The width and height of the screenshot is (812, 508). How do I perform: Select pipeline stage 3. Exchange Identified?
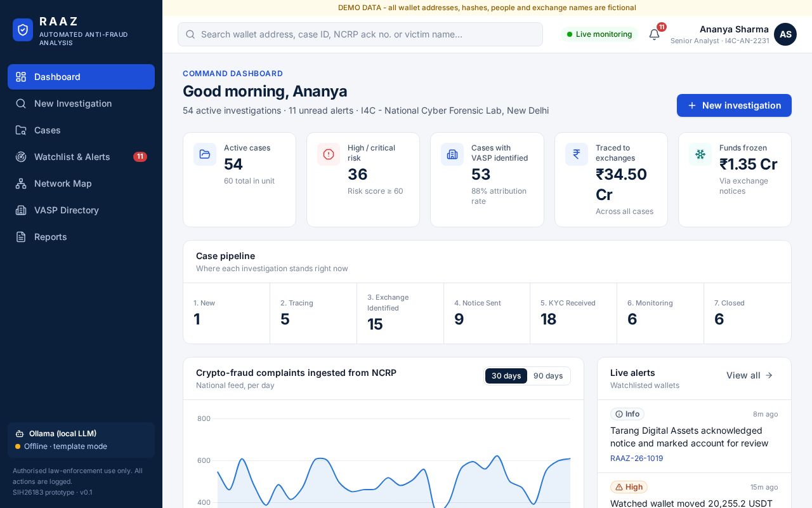(400, 314)
